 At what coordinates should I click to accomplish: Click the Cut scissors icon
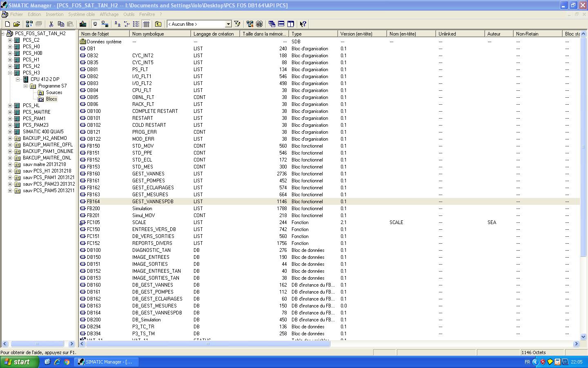point(51,24)
